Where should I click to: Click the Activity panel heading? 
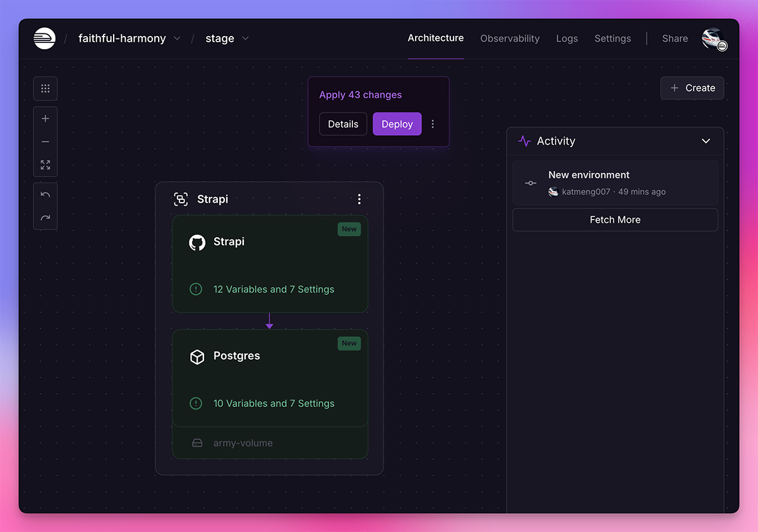tap(556, 141)
